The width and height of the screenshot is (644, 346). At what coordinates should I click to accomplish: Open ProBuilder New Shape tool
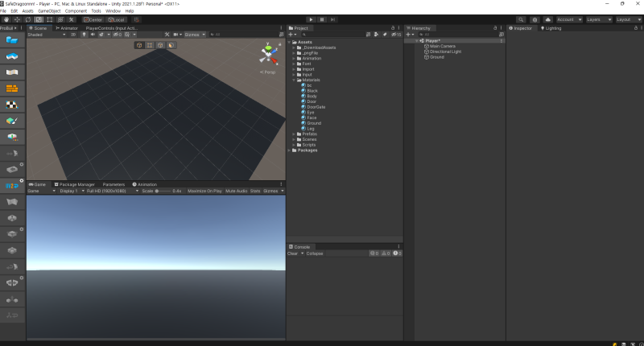pos(12,39)
